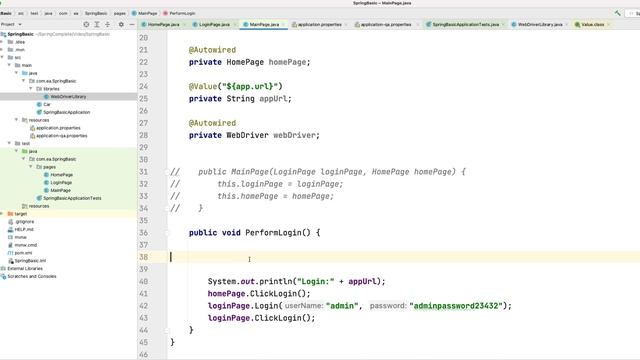640x360 pixels.
Task: Hide the Project panel with minus icon
Action: coord(132,24)
